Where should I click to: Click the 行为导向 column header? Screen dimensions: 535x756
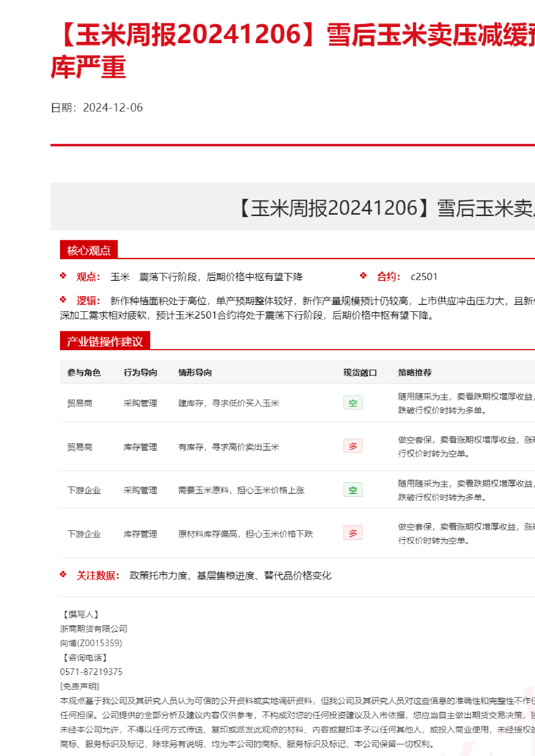(x=141, y=372)
